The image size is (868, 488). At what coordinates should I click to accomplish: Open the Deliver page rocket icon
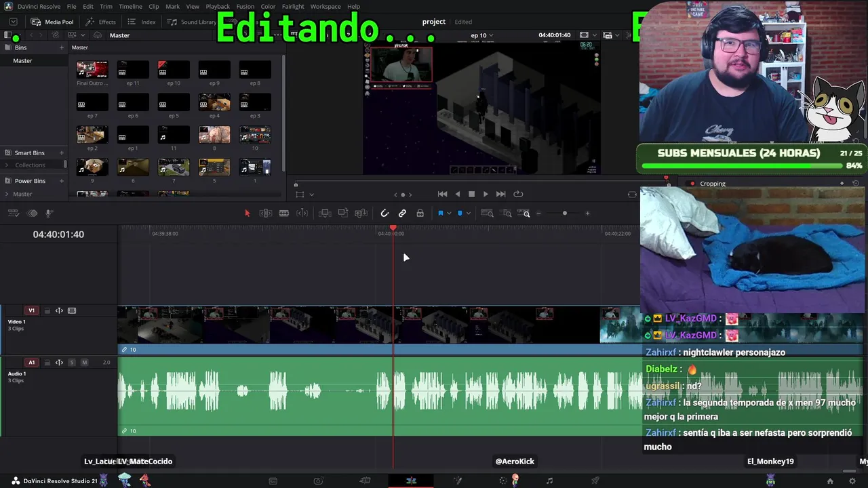595,481
